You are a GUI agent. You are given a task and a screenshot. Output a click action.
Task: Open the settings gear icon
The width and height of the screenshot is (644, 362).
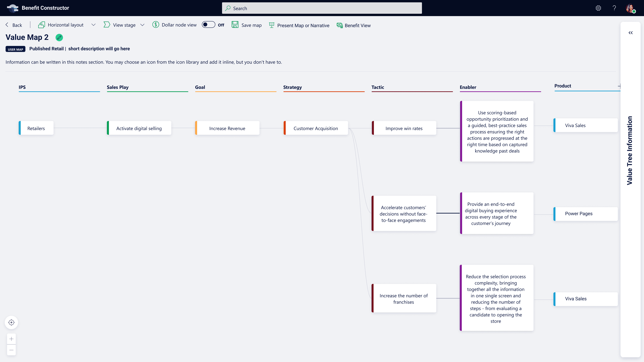point(598,8)
